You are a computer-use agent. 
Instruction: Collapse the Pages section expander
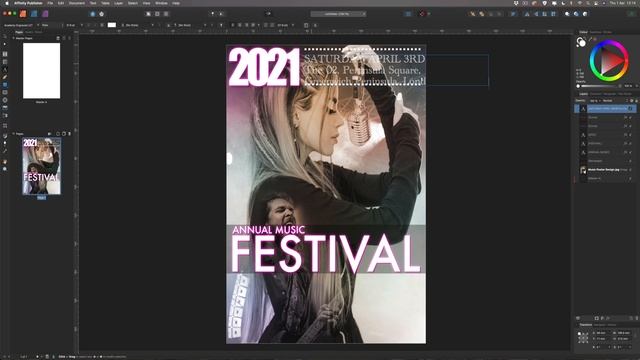13,133
